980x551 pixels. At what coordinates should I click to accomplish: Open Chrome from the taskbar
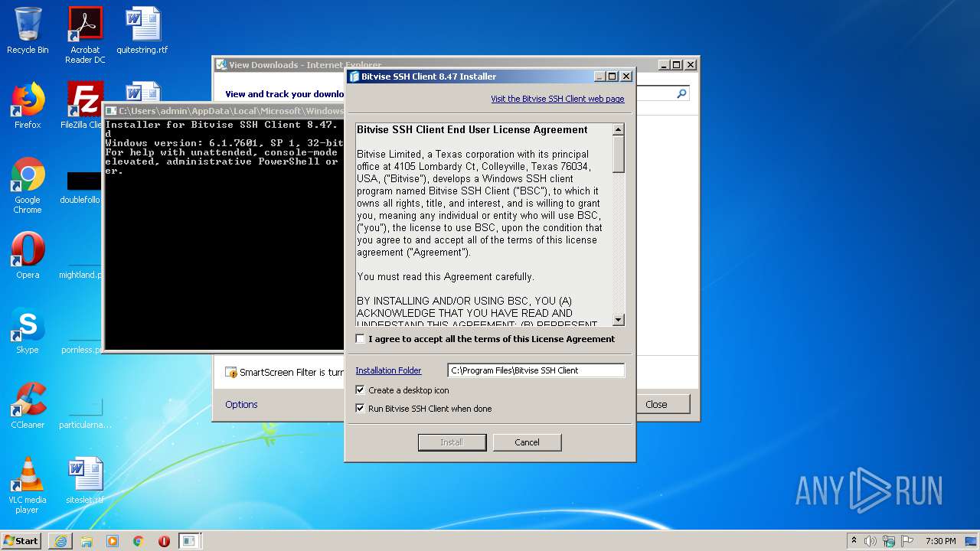tap(139, 541)
